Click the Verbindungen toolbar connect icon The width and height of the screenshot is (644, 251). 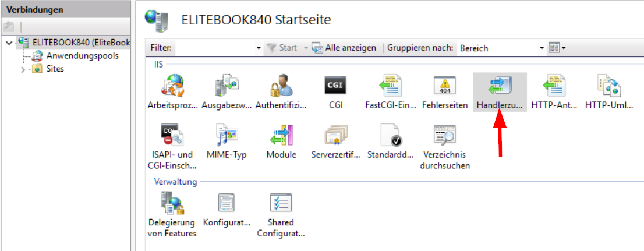pos(9,27)
